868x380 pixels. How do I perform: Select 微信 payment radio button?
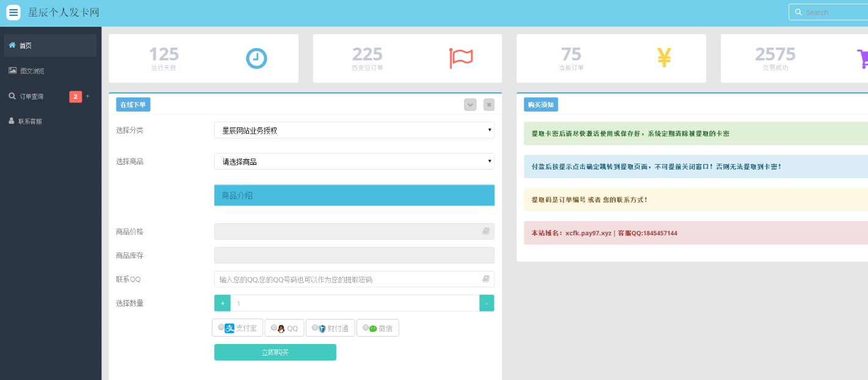click(x=366, y=328)
